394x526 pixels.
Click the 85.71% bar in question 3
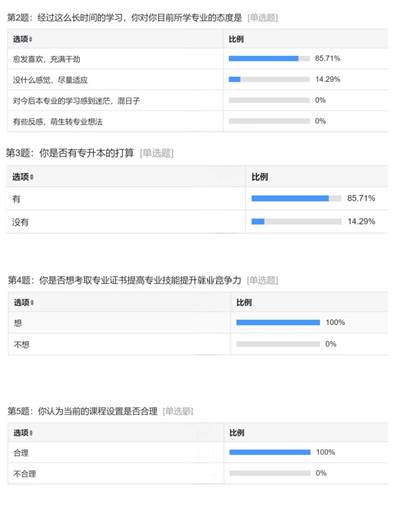coord(296,199)
